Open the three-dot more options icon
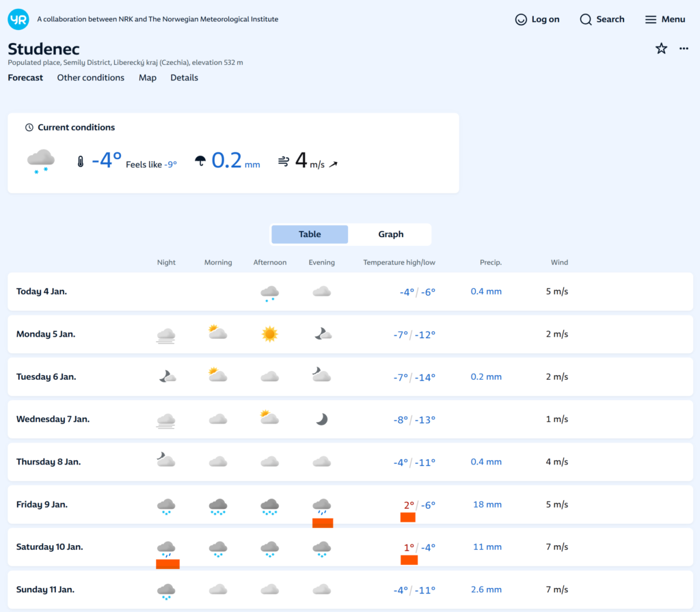The width and height of the screenshot is (700, 612). click(x=684, y=48)
